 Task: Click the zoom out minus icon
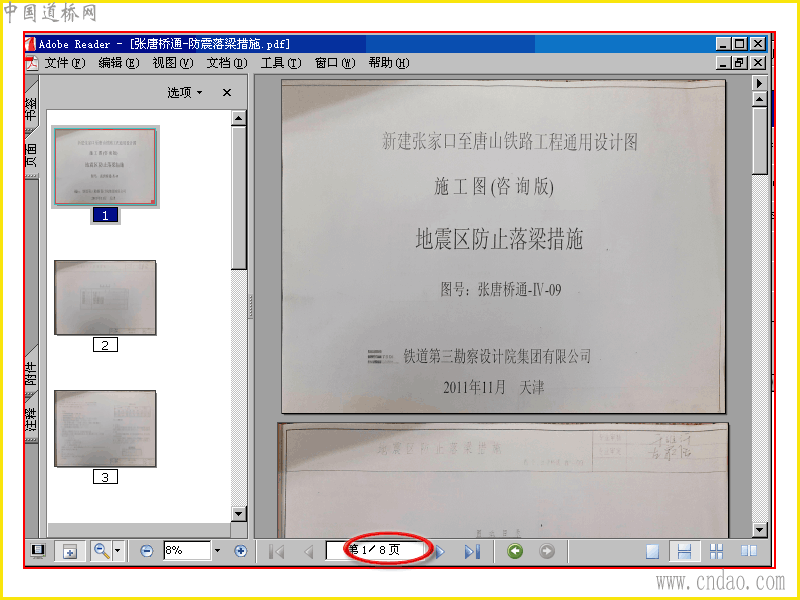146,551
